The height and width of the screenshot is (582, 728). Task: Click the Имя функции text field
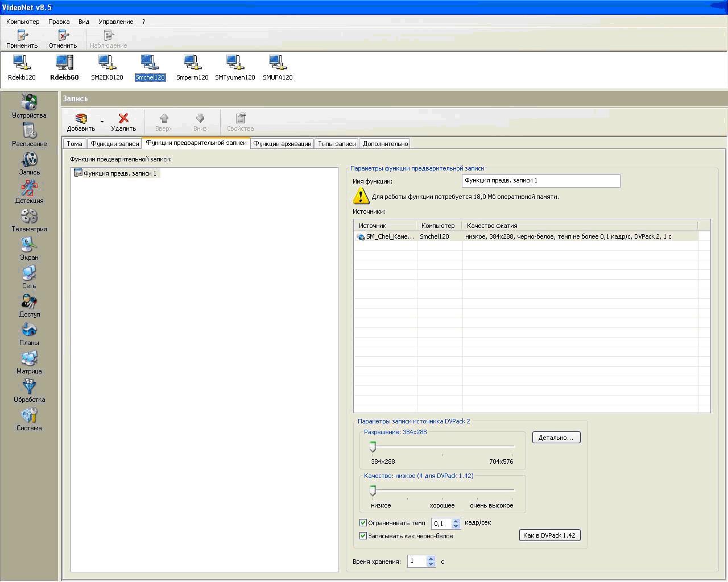[541, 181]
